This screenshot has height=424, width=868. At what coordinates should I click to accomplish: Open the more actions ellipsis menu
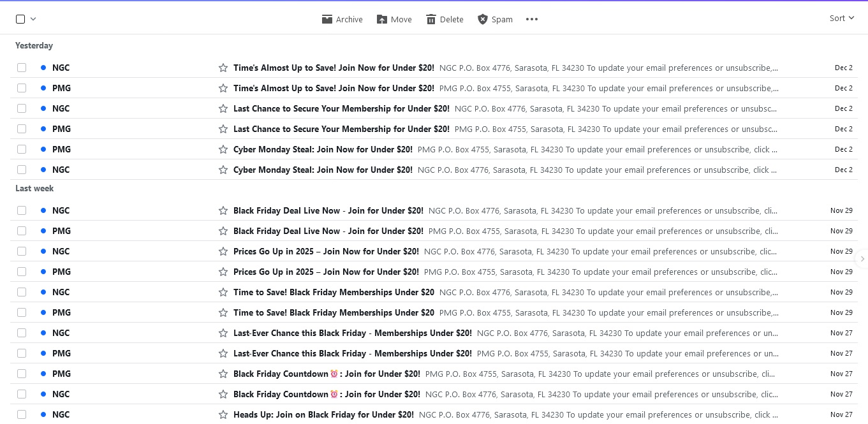pyautogui.click(x=532, y=19)
